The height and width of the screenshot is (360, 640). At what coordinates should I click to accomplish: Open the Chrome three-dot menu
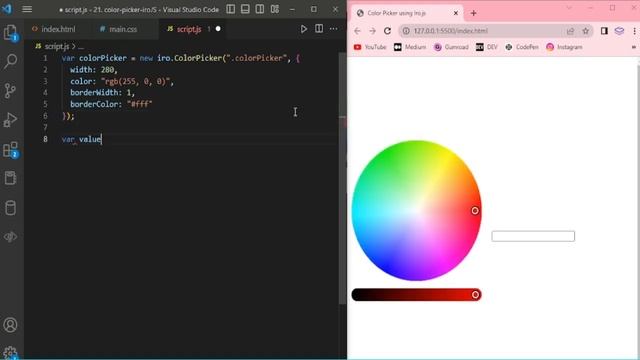pos(634,31)
